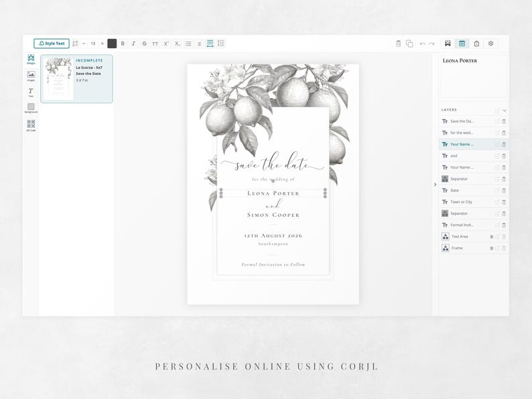Delete the 'Date' layer using its trash icon

point(504,191)
